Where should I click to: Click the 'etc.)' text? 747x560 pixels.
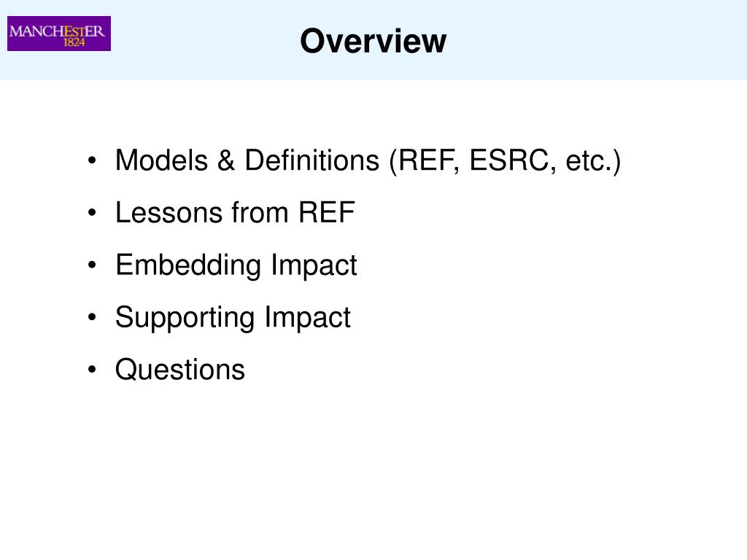(593, 161)
